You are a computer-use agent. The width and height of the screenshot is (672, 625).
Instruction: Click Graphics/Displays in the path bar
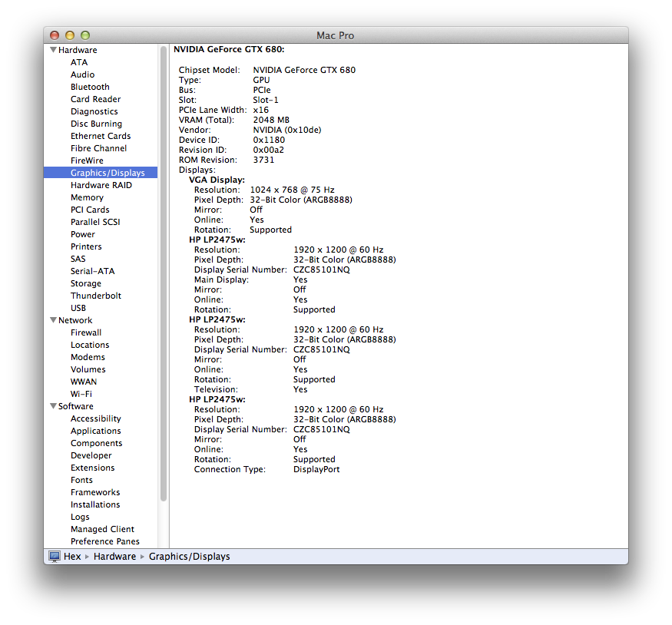tap(189, 557)
